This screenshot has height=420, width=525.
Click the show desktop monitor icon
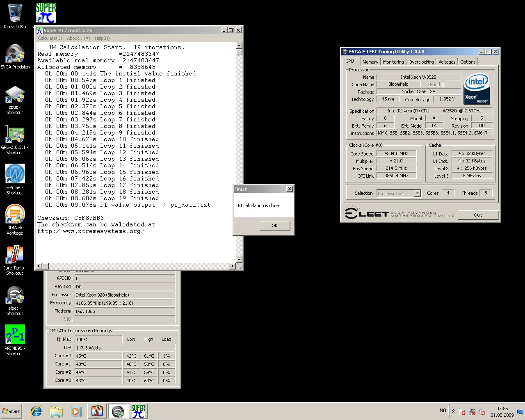[x=520, y=412]
